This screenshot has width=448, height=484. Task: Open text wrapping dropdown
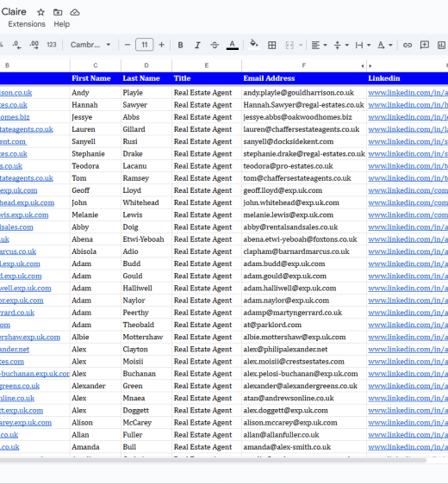[363, 45]
